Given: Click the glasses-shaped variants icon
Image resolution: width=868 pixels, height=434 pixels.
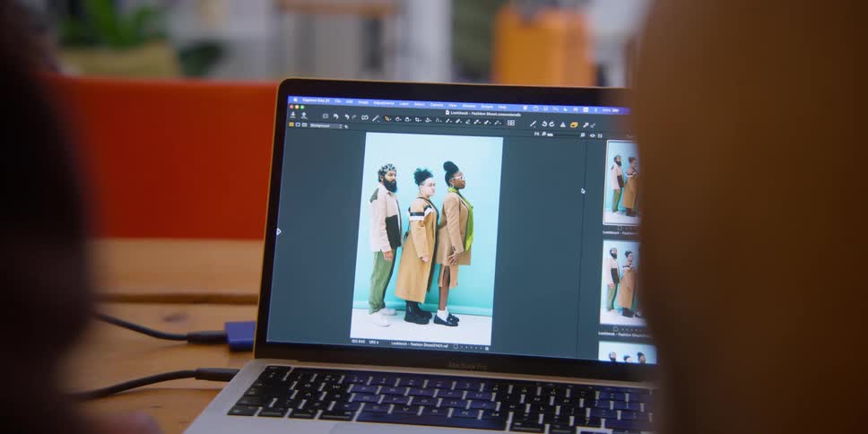Looking at the screenshot, I should (365, 117).
